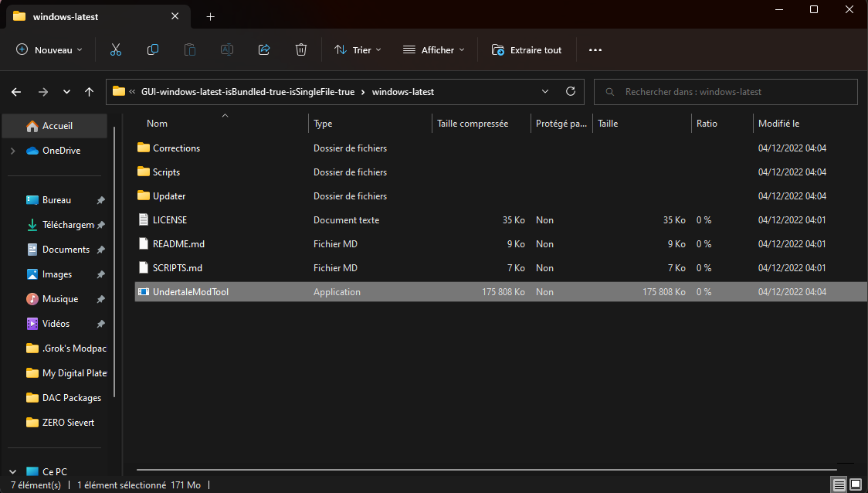Click windows-latest breadcrumb segment
The image size is (868, 493).
click(403, 92)
